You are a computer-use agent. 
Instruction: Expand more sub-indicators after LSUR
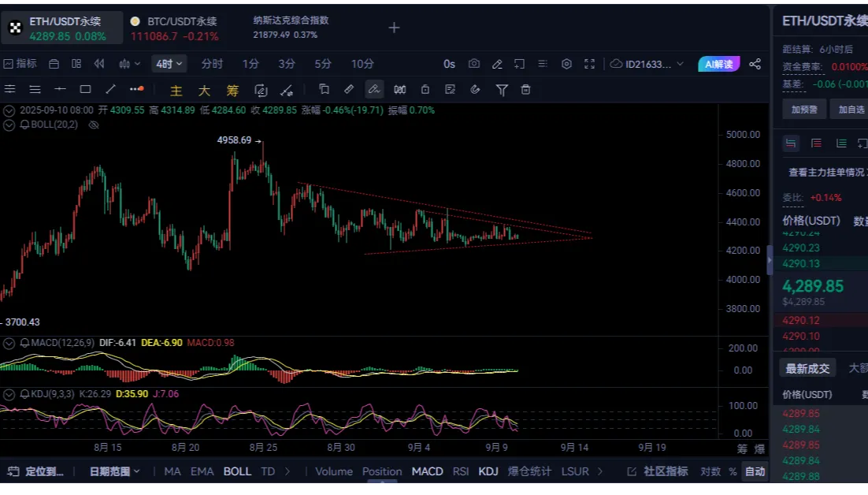coord(600,471)
